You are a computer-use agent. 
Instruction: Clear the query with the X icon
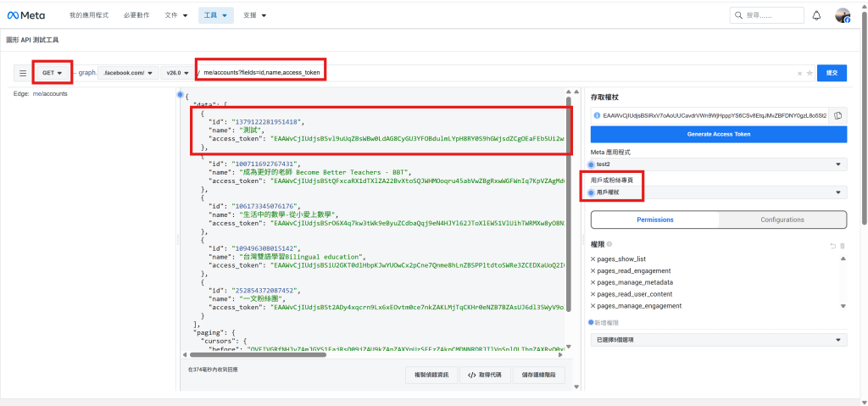click(799, 73)
